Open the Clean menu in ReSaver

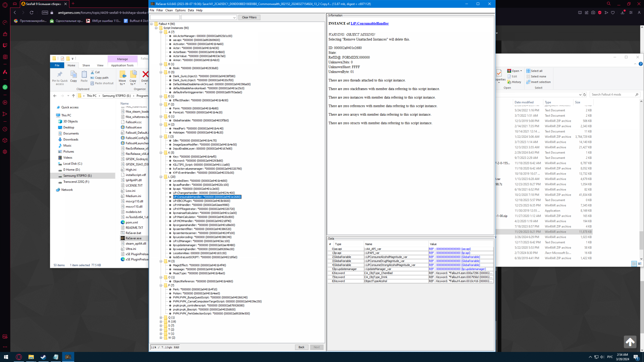pyautogui.click(x=169, y=10)
